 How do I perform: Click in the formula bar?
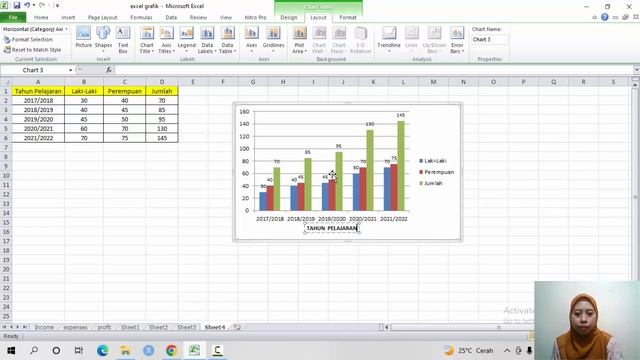pyautogui.click(x=373, y=70)
